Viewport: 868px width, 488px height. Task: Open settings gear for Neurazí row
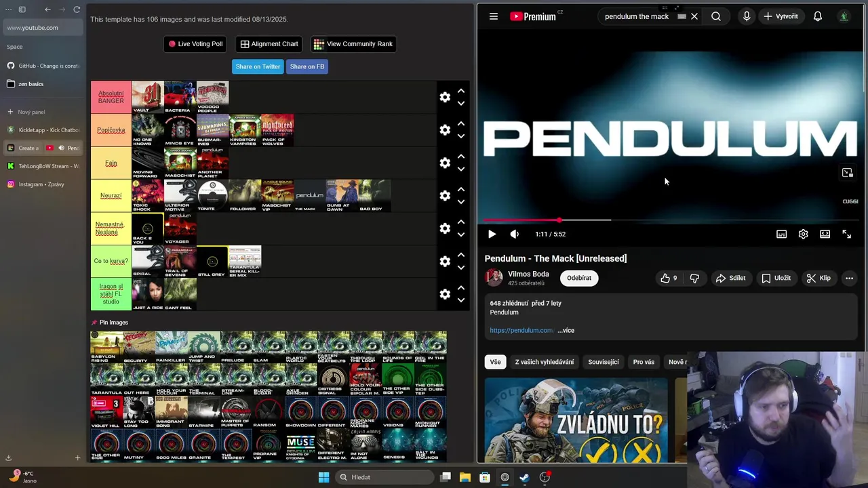445,196
